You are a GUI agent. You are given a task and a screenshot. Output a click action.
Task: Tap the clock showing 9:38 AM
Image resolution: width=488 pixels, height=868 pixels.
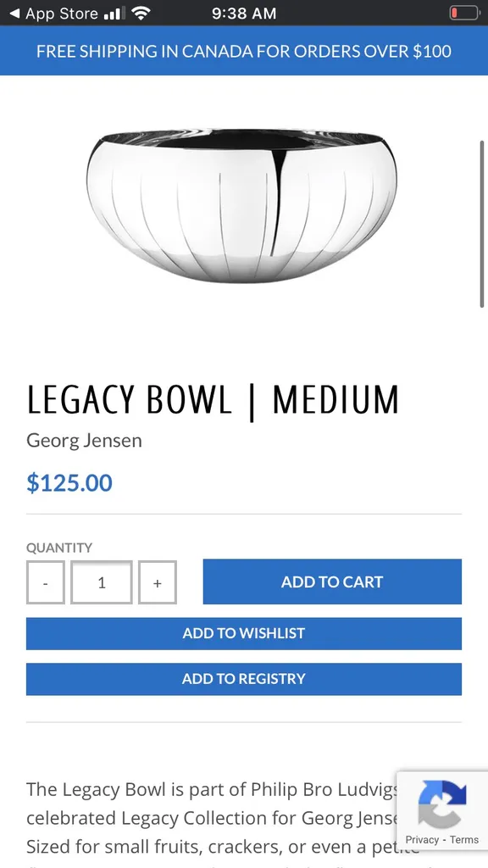[x=244, y=13]
